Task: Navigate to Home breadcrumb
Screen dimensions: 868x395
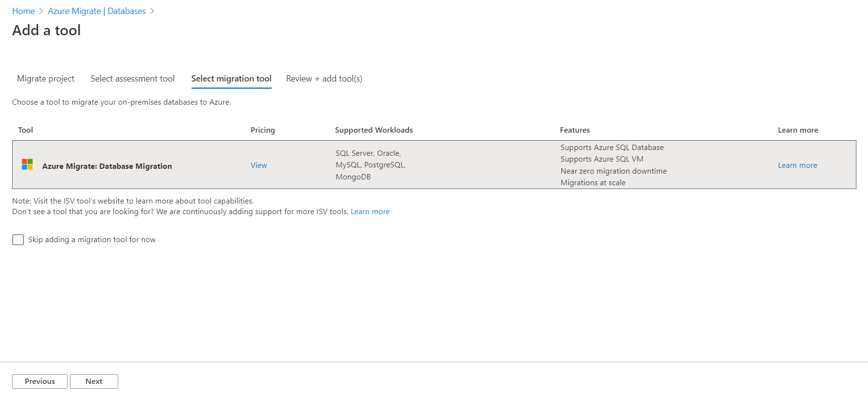Action: 23,11
